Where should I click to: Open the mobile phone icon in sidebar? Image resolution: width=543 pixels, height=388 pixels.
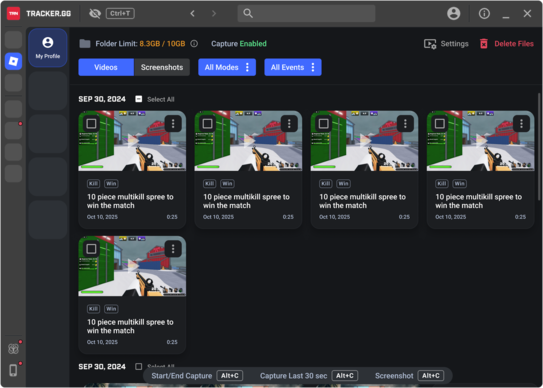(x=13, y=370)
